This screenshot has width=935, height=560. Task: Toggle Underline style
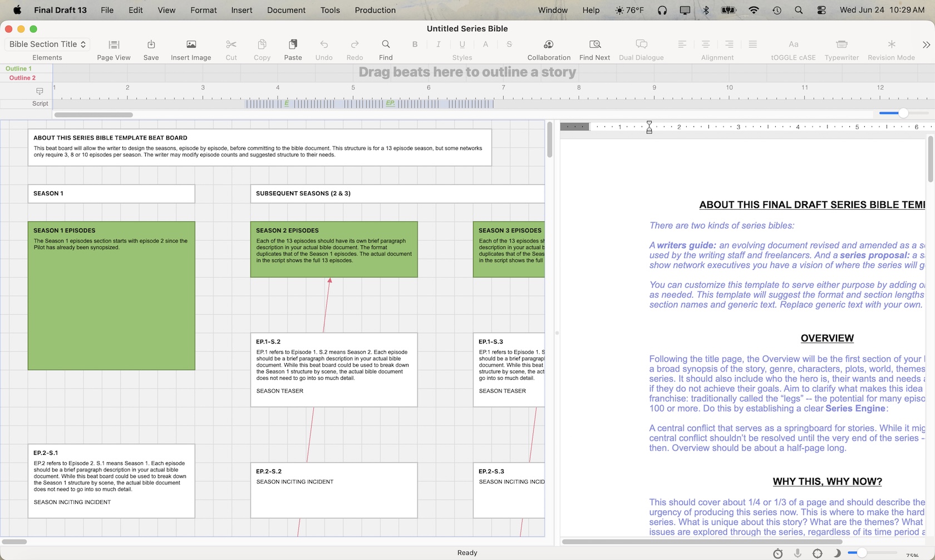[x=462, y=44]
